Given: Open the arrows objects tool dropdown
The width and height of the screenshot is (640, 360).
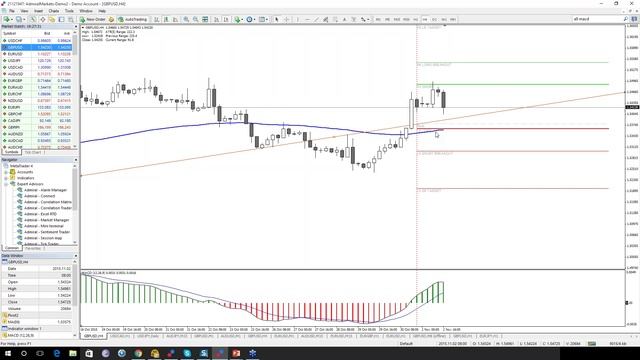Looking at the screenshot, I should pos(368,19).
